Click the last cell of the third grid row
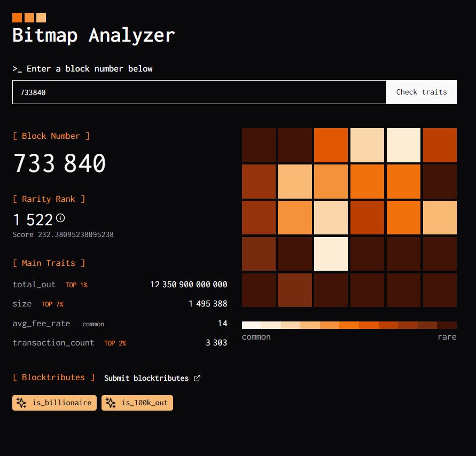 (440, 217)
